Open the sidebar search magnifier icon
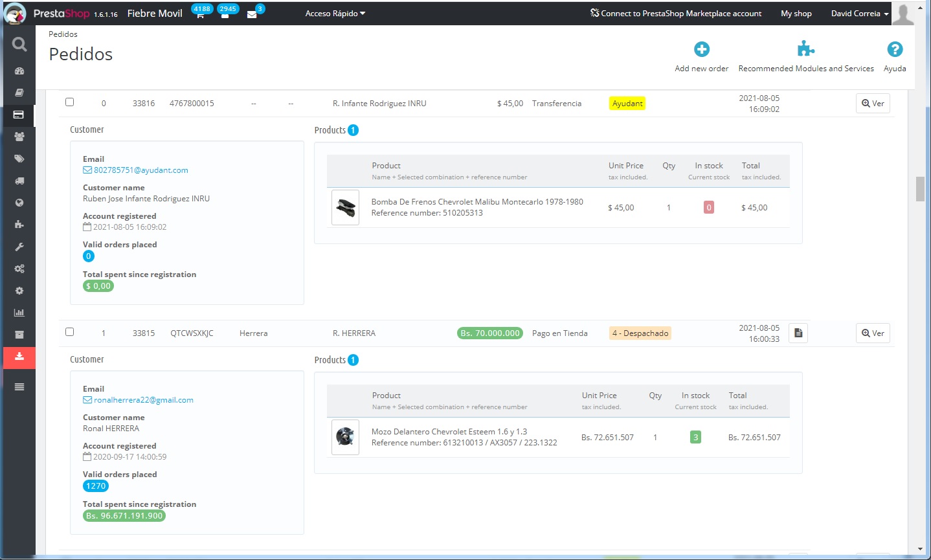The width and height of the screenshot is (931, 560). pyautogui.click(x=19, y=44)
